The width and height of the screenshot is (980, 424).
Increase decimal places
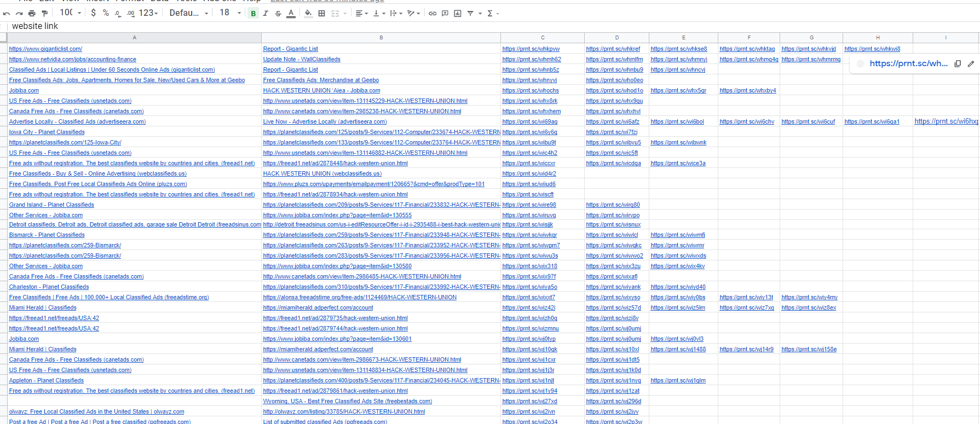[x=131, y=13]
